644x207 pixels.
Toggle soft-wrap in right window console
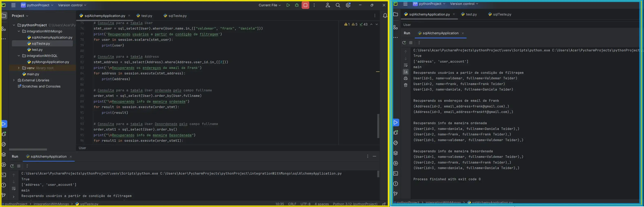(405, 65)
